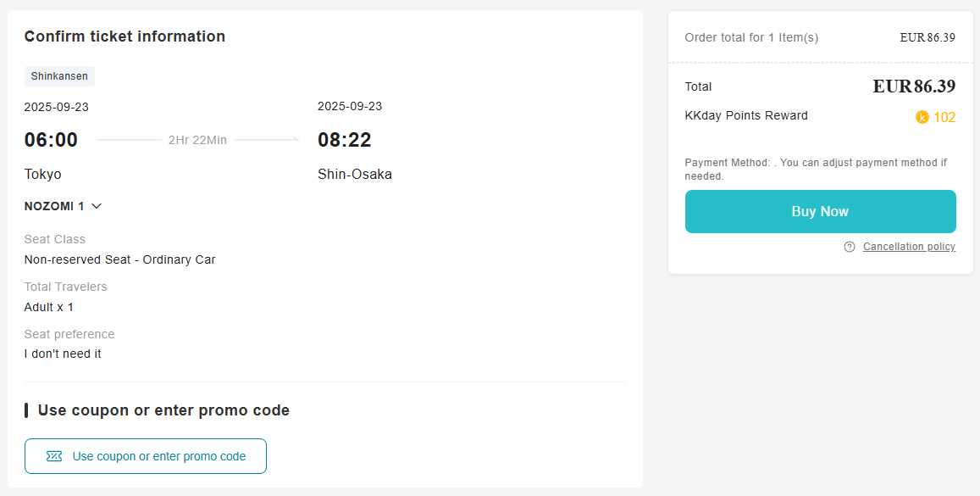Expand the NOZOMI 1 train details chevron
980x496 pixels.
point(97,206)
